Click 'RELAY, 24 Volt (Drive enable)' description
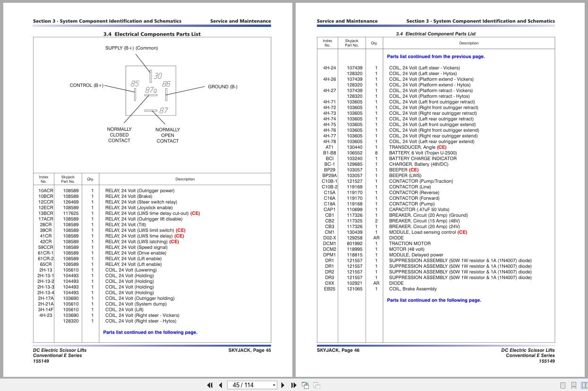 coord(136,253)
